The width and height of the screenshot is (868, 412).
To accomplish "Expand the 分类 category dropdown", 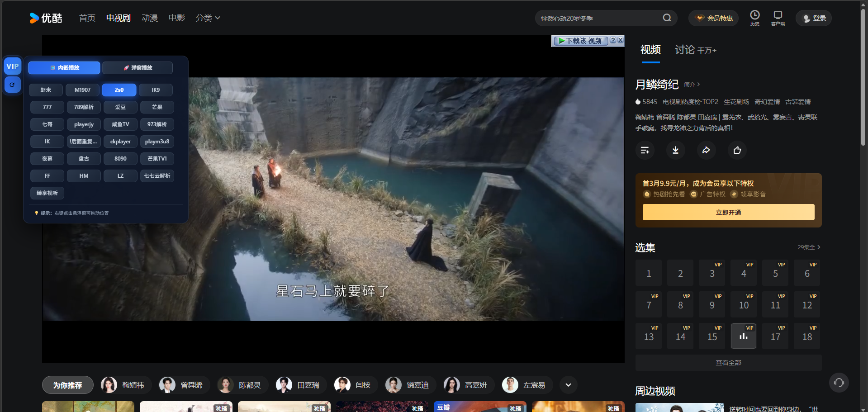I will 208,18.
